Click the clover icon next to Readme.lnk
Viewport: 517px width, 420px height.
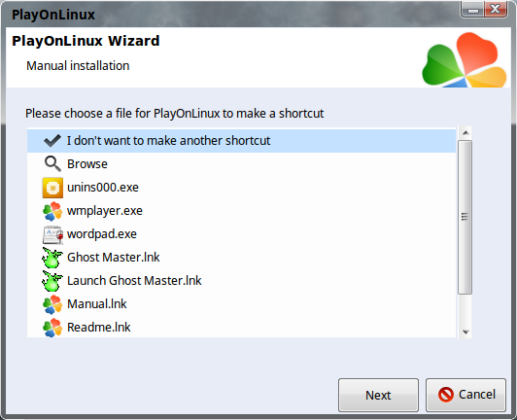tap(52, 328)
